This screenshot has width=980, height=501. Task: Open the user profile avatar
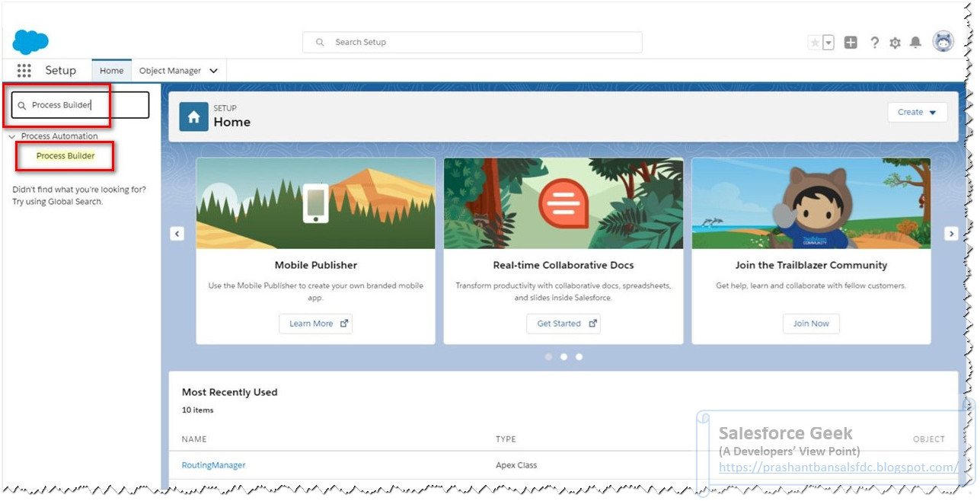[x=943, y=41]
